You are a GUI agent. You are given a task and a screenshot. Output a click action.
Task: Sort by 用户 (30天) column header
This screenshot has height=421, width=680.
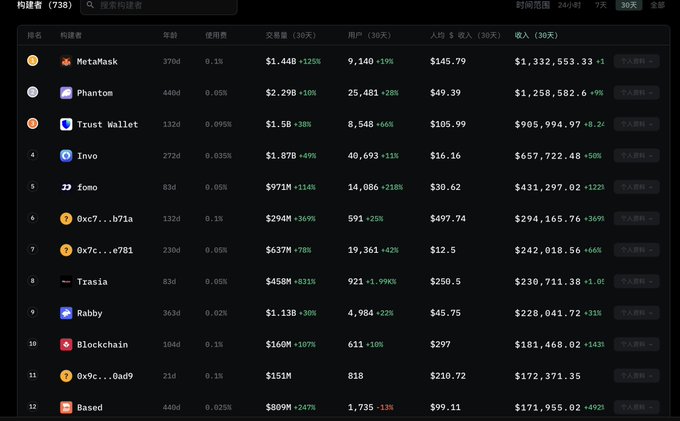[369, 35]
